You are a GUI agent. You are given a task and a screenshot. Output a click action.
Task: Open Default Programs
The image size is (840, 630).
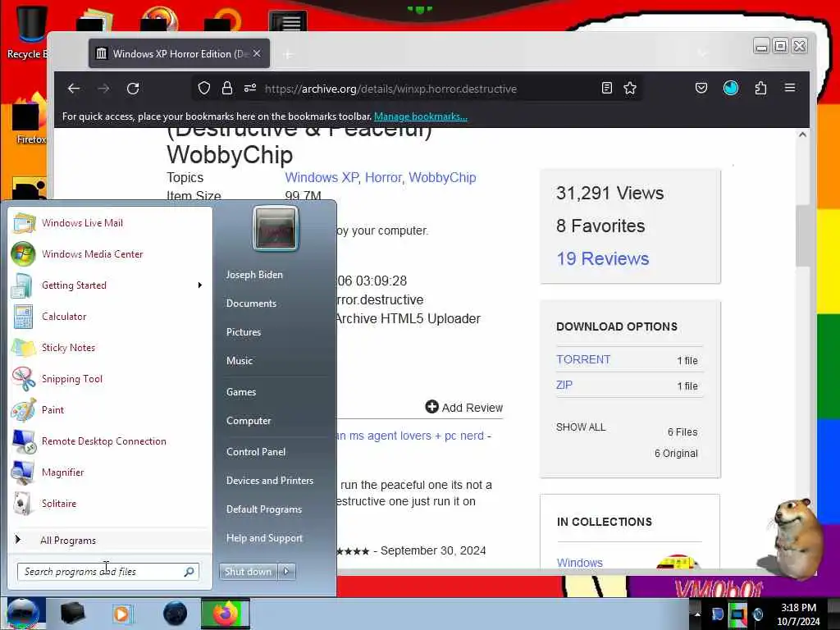tap(264, 509)
